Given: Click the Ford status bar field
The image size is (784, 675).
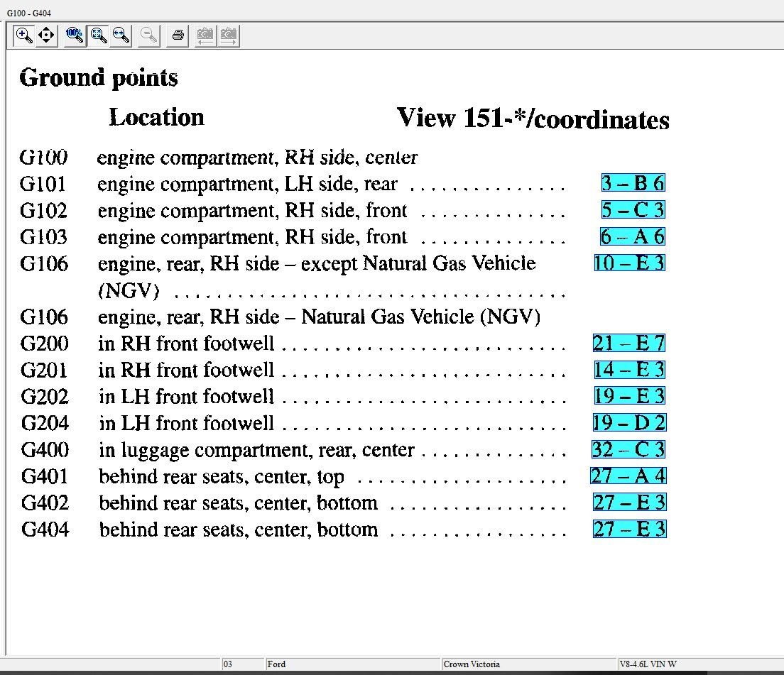Looking at the screenshot, I should [352, 664].
